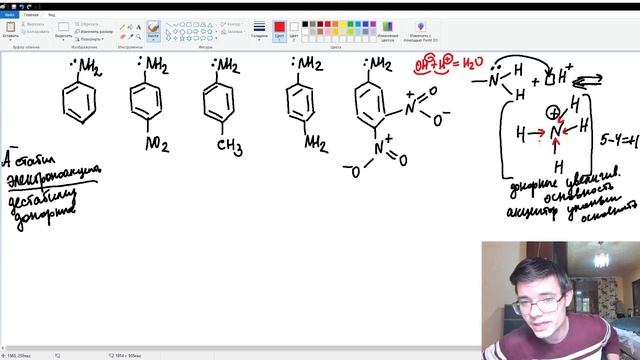Open the Select (Выделить) dropdown arrow
Viewport: 640px width, 360px height.
click(63, 40)
